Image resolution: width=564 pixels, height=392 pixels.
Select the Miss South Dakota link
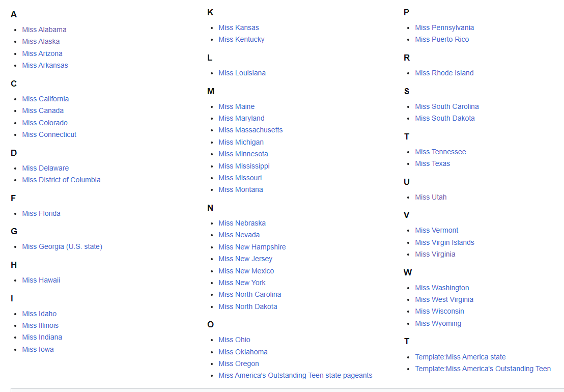coord(444,118)
